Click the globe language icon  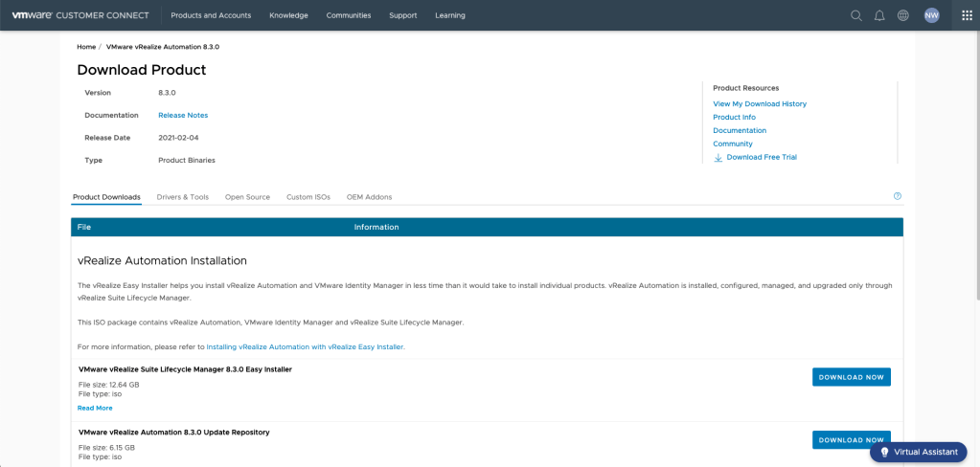[903, 15]
